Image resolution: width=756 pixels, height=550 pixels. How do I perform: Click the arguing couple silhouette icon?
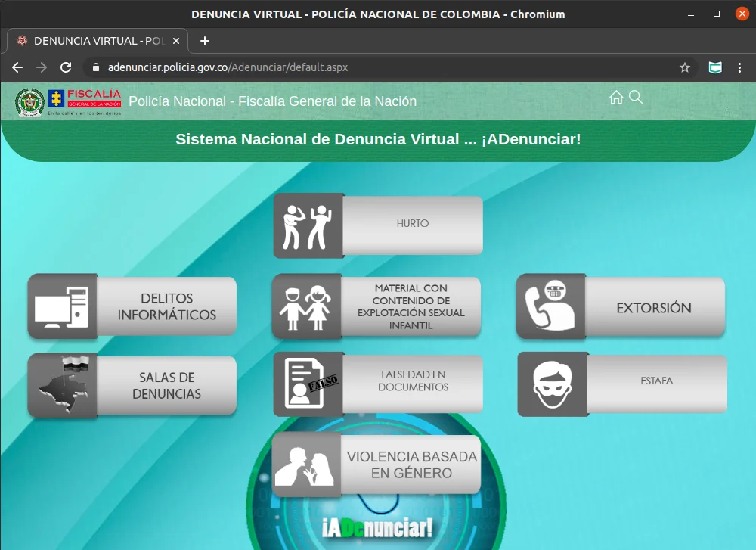tap(307, 465)
